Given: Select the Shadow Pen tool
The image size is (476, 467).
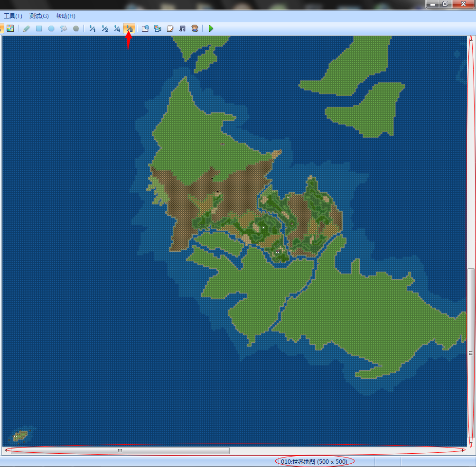Looking at the screenshot, I should 76,28.
